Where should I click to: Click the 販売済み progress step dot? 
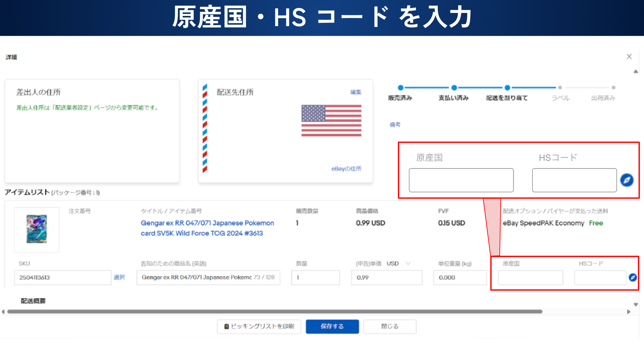pyautogui.click(x=400, y=88)
